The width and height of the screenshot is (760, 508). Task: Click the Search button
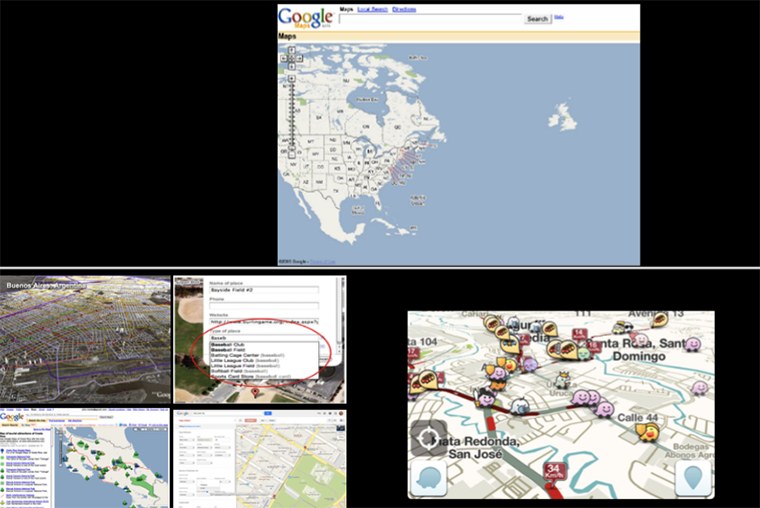537,19
